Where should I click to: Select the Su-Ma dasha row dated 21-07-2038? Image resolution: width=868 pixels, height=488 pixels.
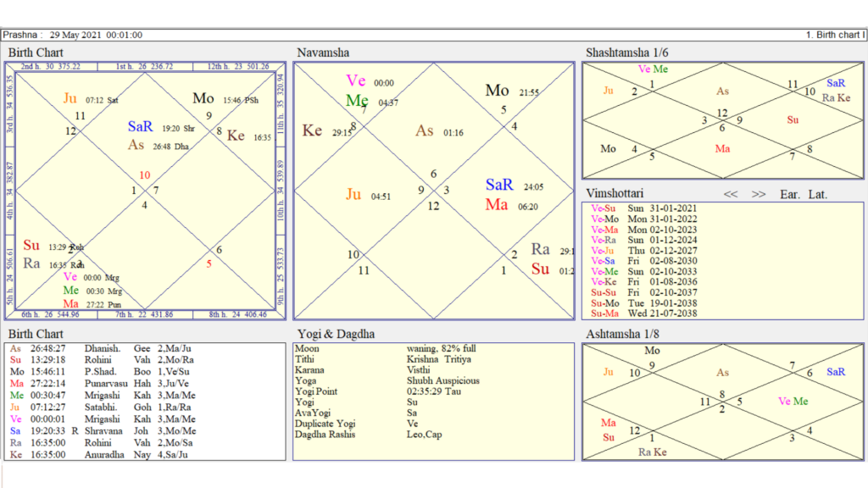(x=644, y=313)
